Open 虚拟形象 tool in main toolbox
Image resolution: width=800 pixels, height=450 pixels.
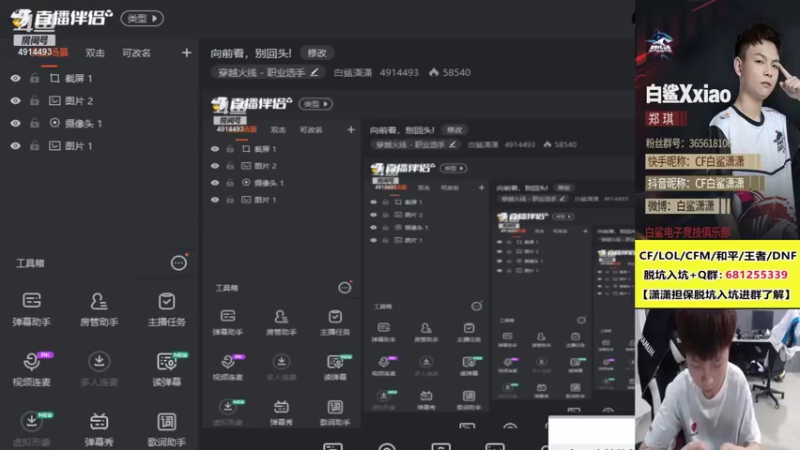[x=32, y=430]
